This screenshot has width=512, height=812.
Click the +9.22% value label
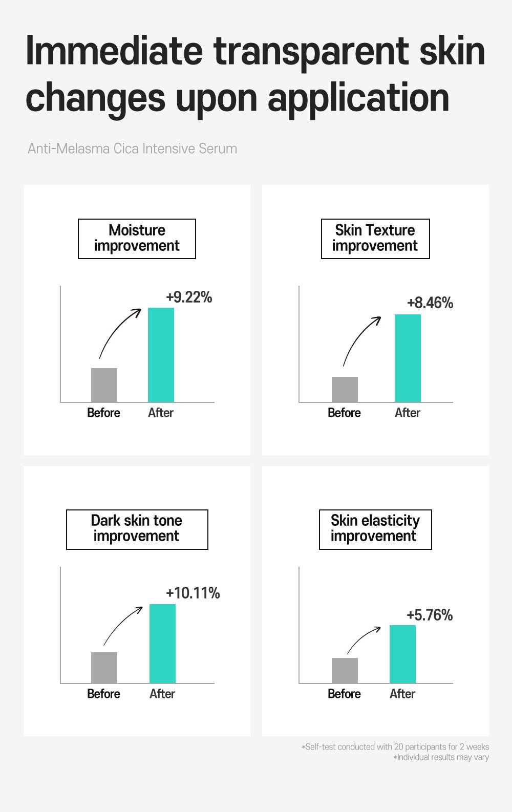(x=189, y=297)
